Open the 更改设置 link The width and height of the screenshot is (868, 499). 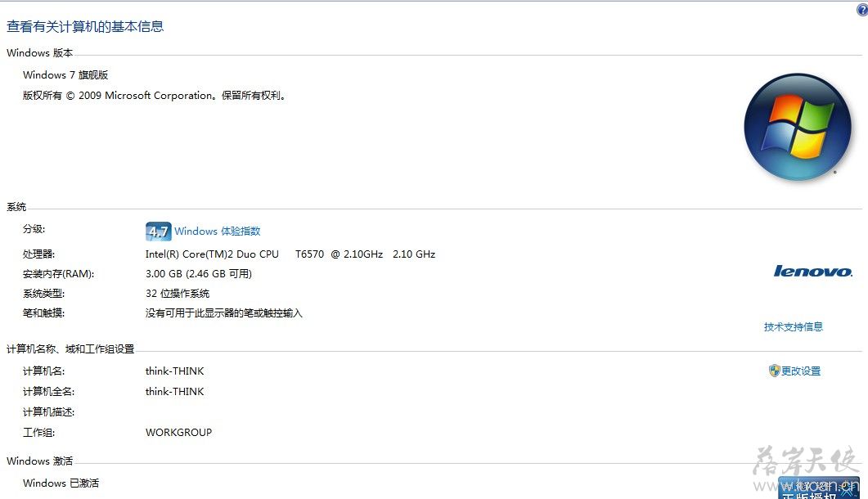tap(801, 371)
